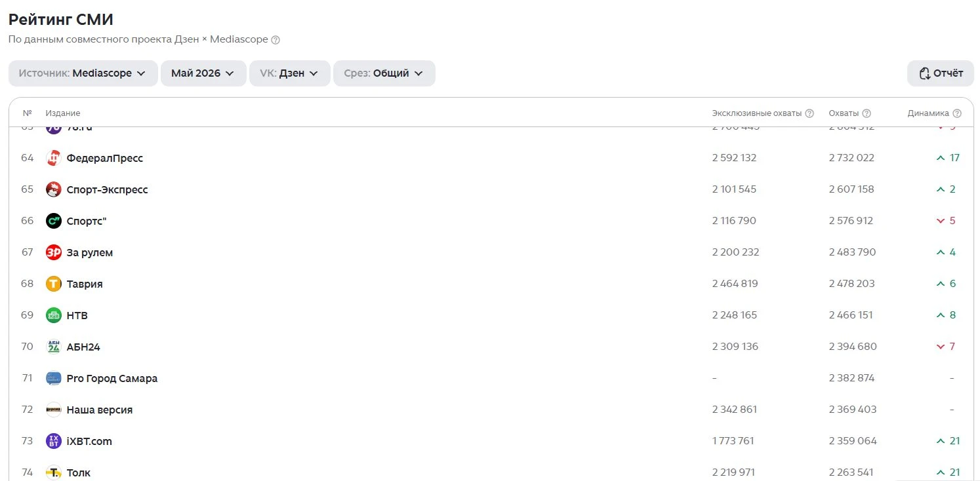Open help icon next to Эксклюзивные охваты

click(809, 113)
